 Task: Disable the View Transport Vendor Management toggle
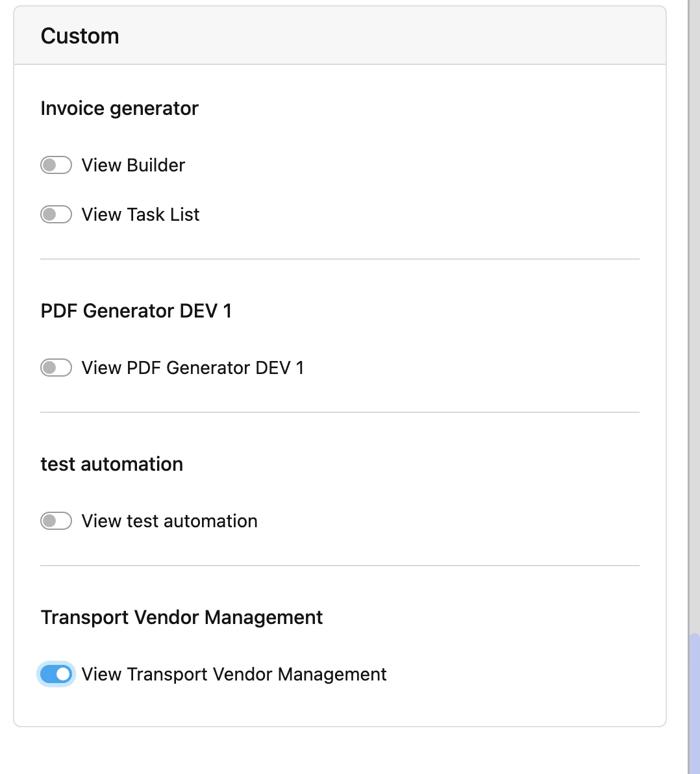[x=56, y=674]
